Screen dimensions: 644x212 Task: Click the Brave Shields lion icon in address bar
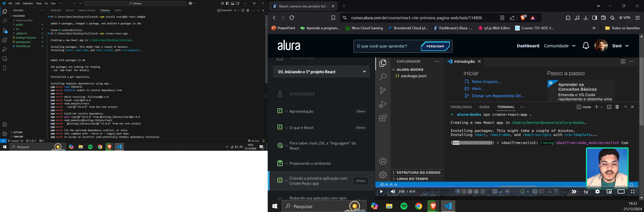point(523,18)
